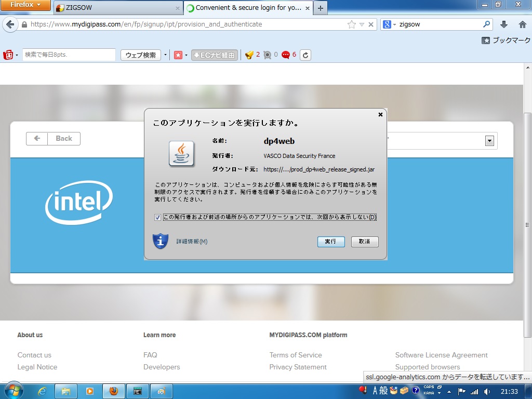Click the ECナビ経由 button

(x=215, y=55)
